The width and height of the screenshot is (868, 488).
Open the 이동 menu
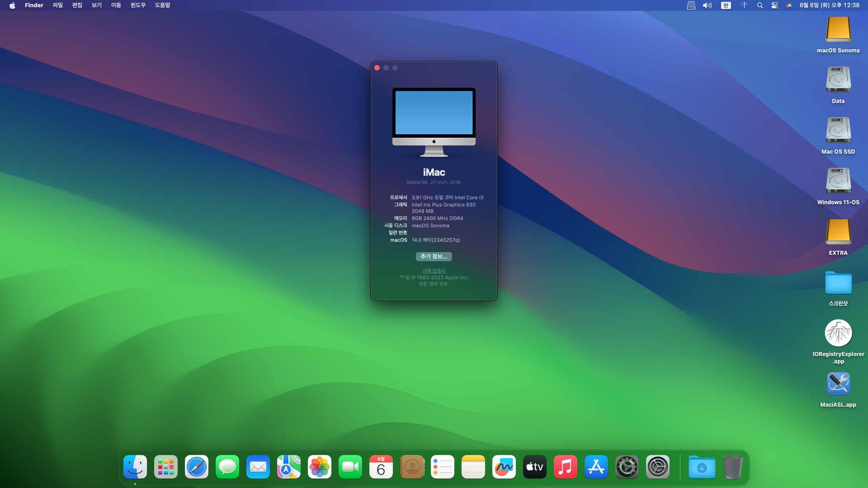click(116, 5)
